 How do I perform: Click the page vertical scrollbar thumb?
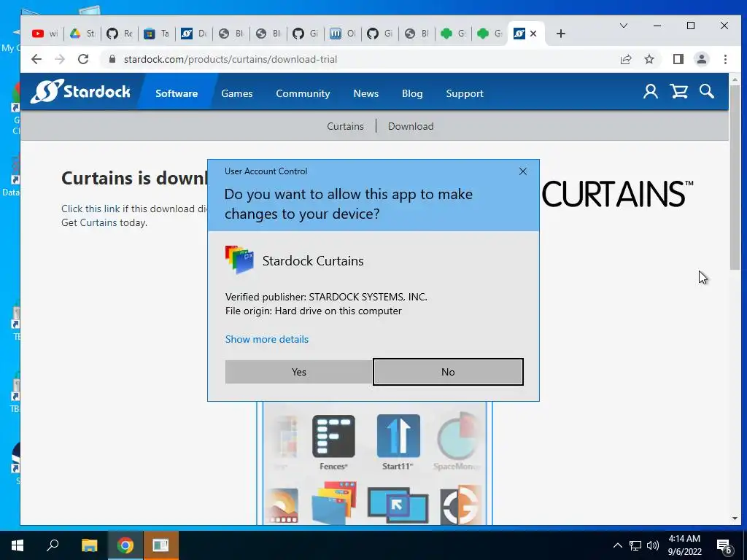click(735, 176)
